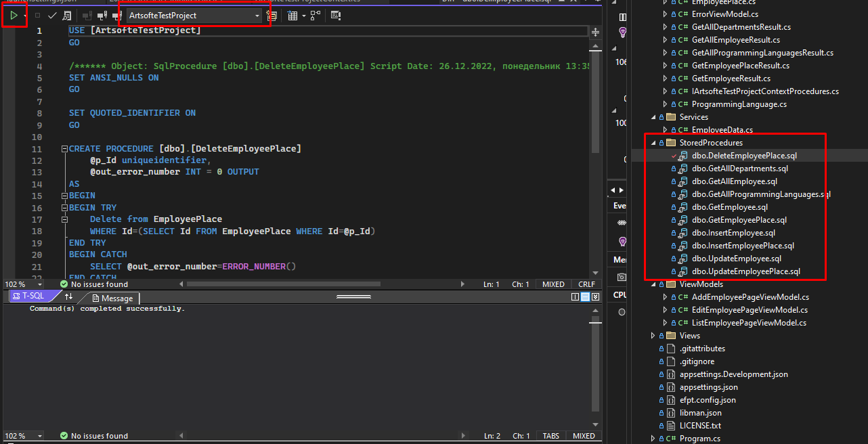
Task: Click the Intellisense icon right of the database dropdown
Action: pyautogui.click(x=272, y=15)
